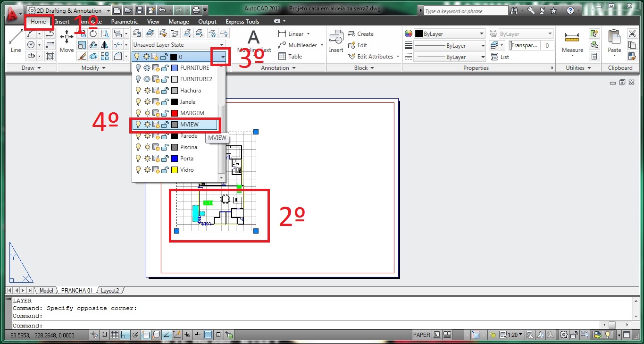Activate the Move tool
This screenshot has width=644, height=344.
click(67, 40)
